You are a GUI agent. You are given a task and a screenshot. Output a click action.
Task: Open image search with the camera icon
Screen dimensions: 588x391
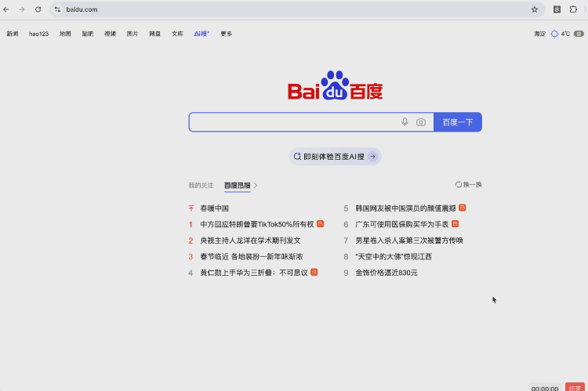coord(421,122)
